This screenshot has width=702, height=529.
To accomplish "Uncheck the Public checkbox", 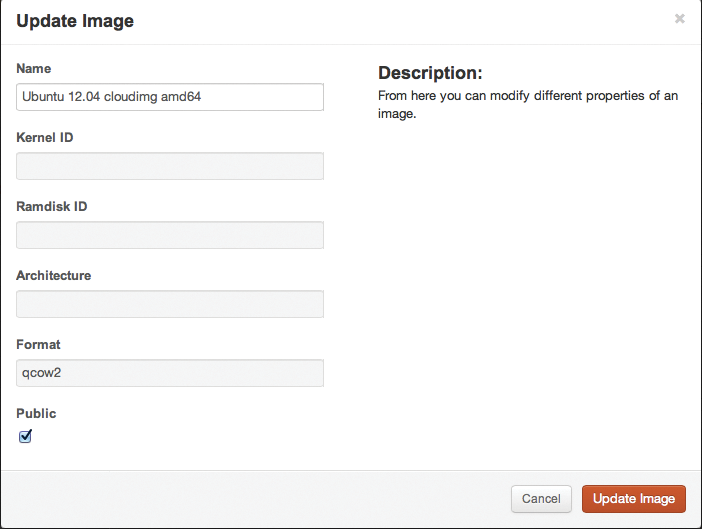I will click(x=26, y=436).
